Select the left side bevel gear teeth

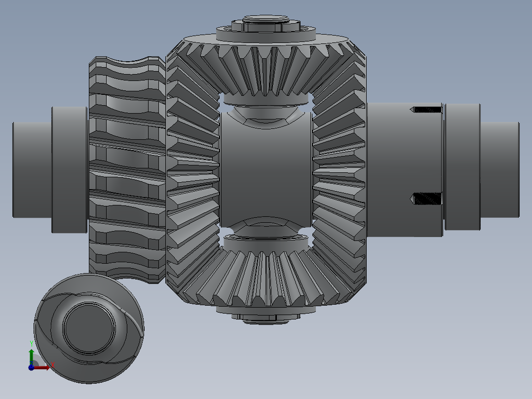coord(192,170)
